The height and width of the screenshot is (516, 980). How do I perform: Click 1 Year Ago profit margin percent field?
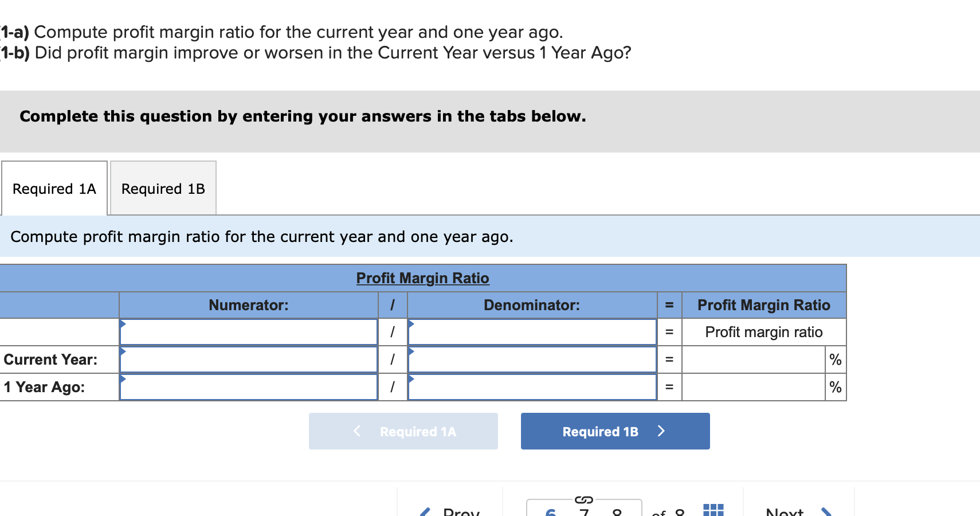754,387
